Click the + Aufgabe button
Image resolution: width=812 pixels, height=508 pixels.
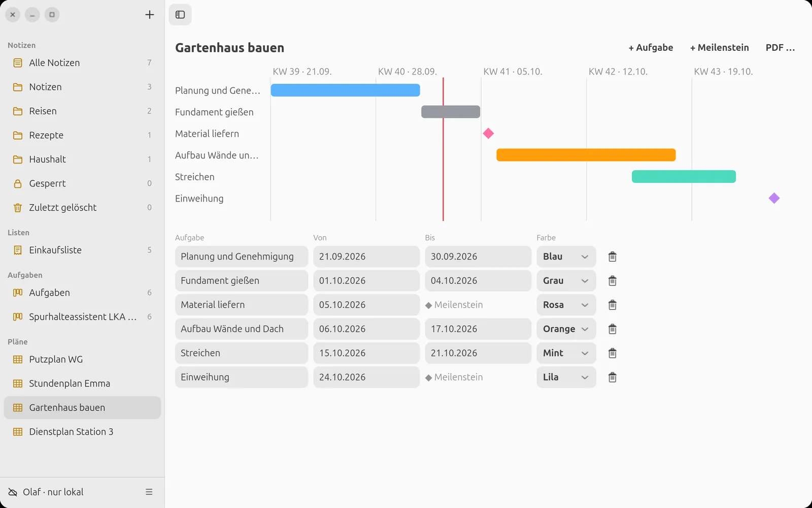coord(651,48)
